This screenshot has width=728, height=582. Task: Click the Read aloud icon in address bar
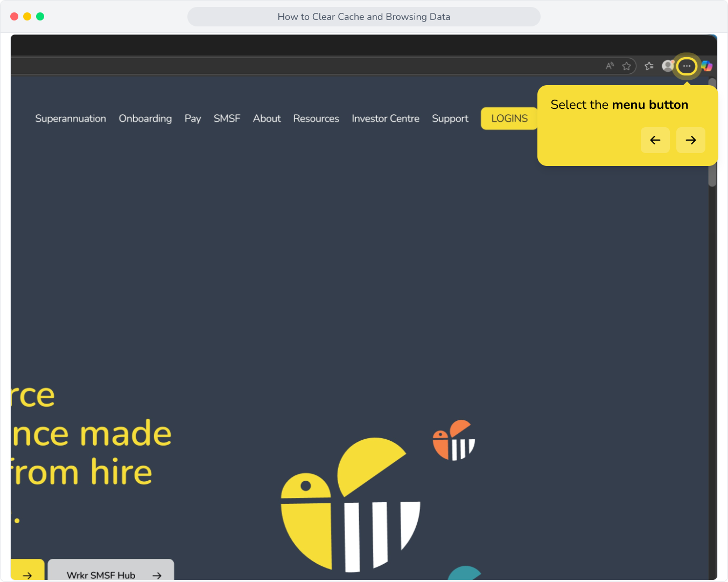[610, 66]
